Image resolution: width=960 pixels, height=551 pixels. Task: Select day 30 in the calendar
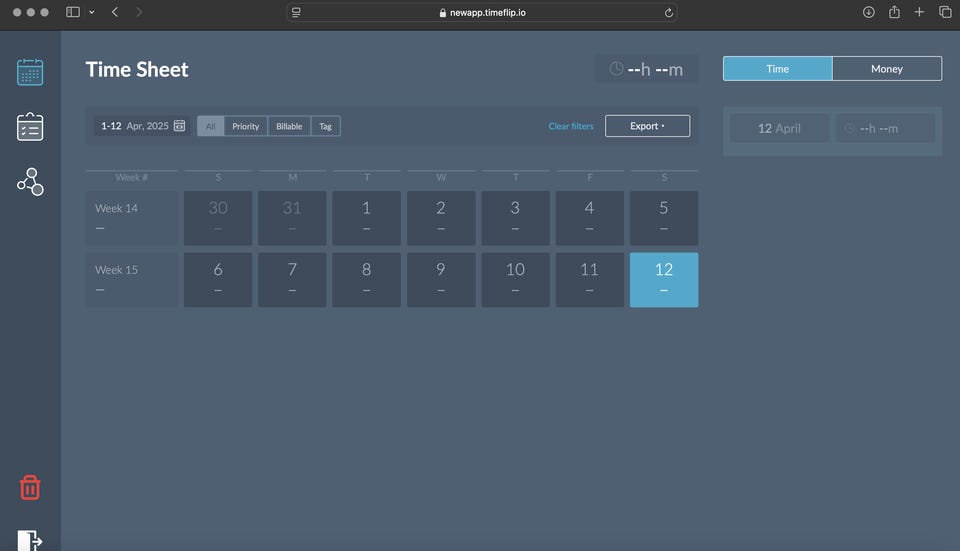218,218
